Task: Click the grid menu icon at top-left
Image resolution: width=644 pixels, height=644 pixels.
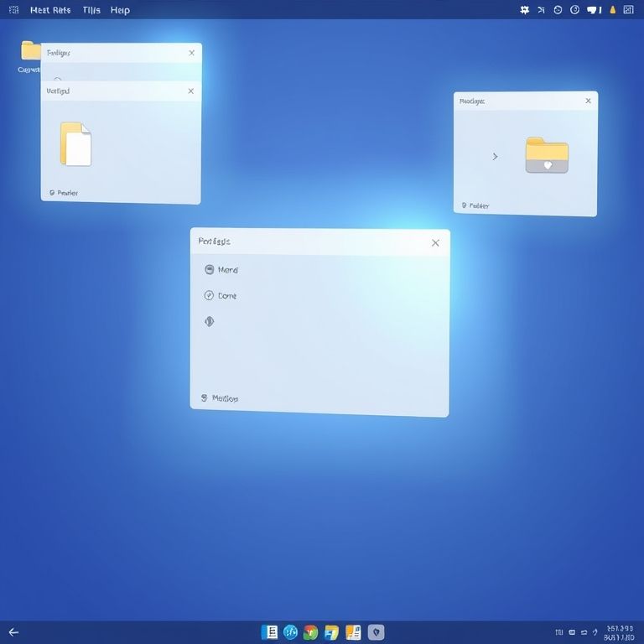Action: [13, 10]
